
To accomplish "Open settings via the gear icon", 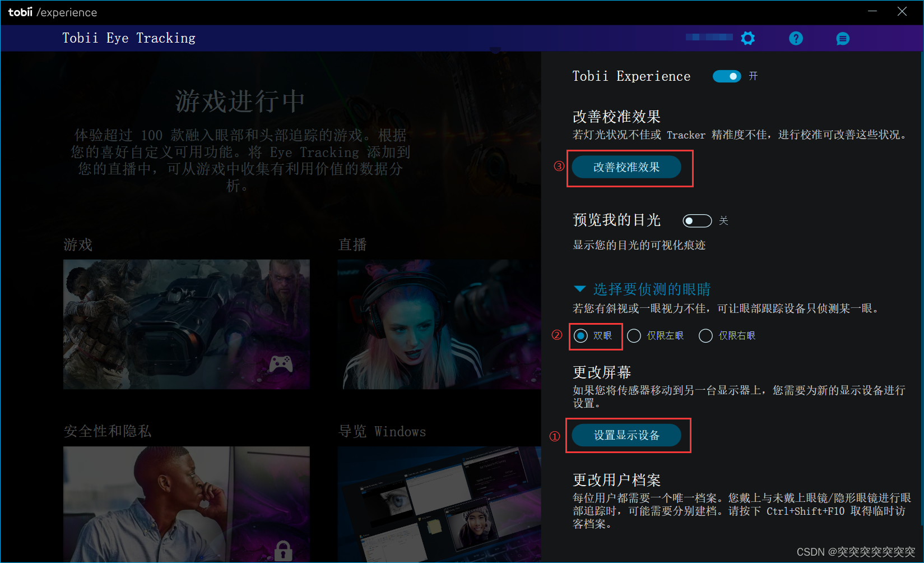I will pos(747,38).
